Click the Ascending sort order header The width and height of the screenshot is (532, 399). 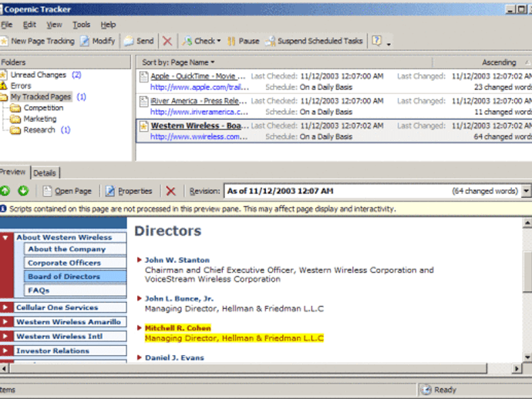499,62
